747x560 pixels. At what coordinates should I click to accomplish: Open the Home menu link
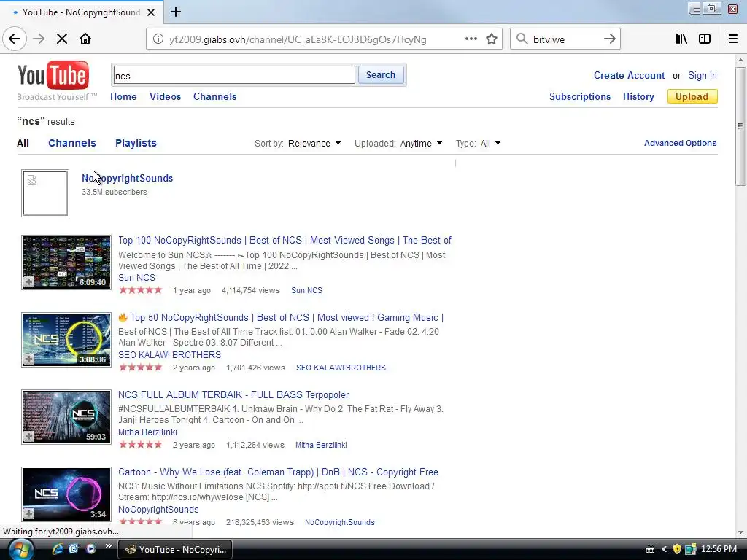tap(123, 97)
